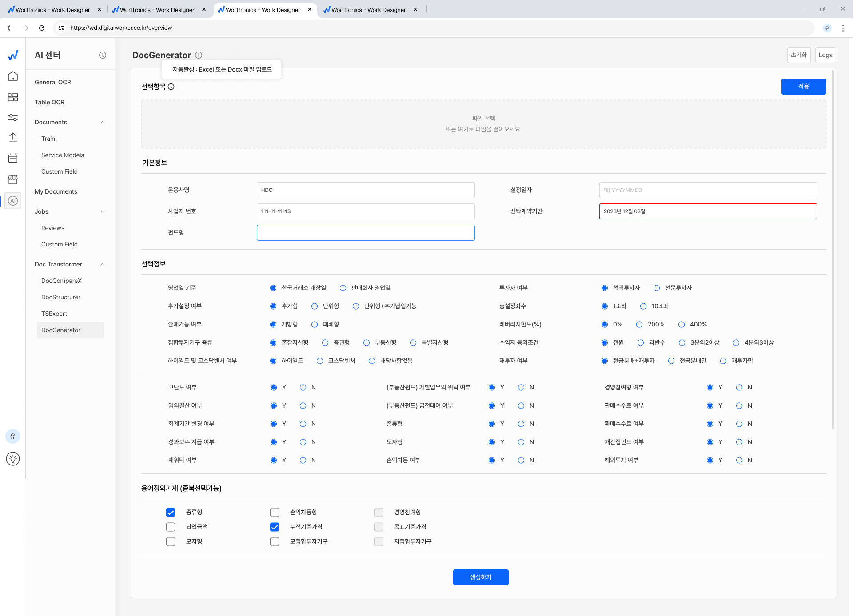This screenshot has width=853, height=616.
Task: Click the 생성하기 generate button
Action: (x=481, y=577)
